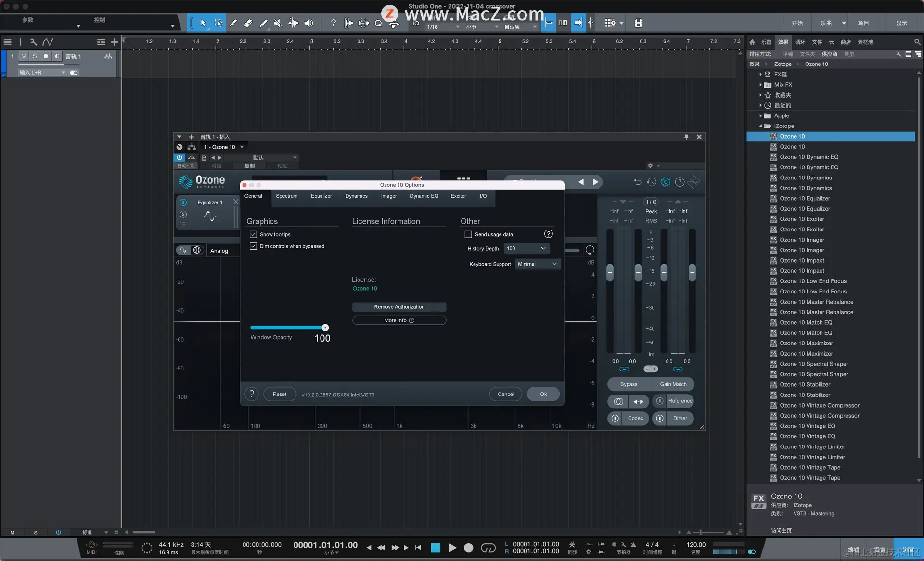Click Ok in the Options dialog

(x=543, y=394)
